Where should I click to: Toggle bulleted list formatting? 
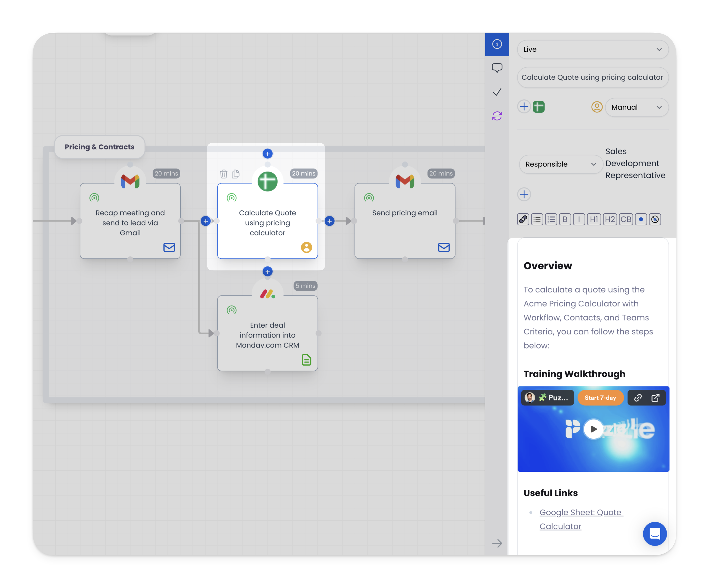537,219
